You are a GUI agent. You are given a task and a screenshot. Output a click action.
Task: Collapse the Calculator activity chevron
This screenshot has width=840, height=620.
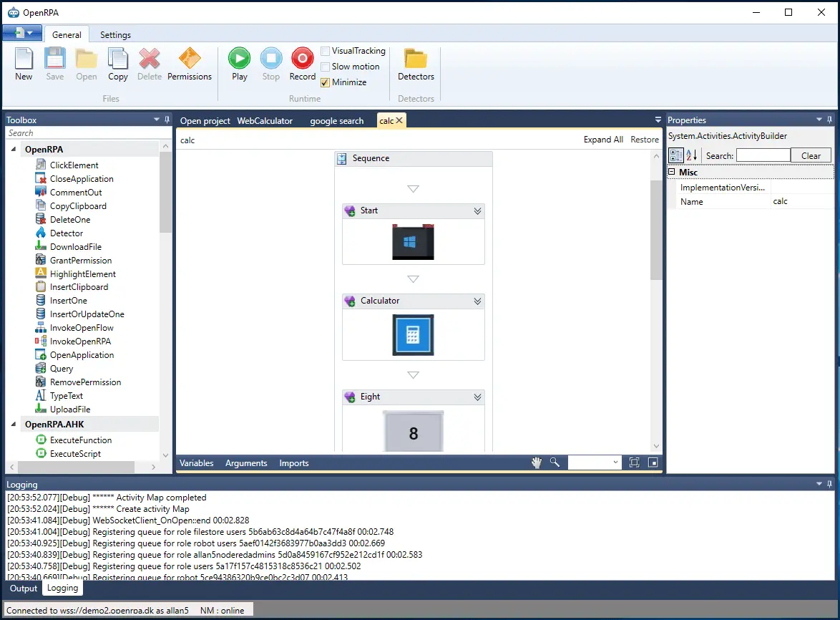point(477,301)
